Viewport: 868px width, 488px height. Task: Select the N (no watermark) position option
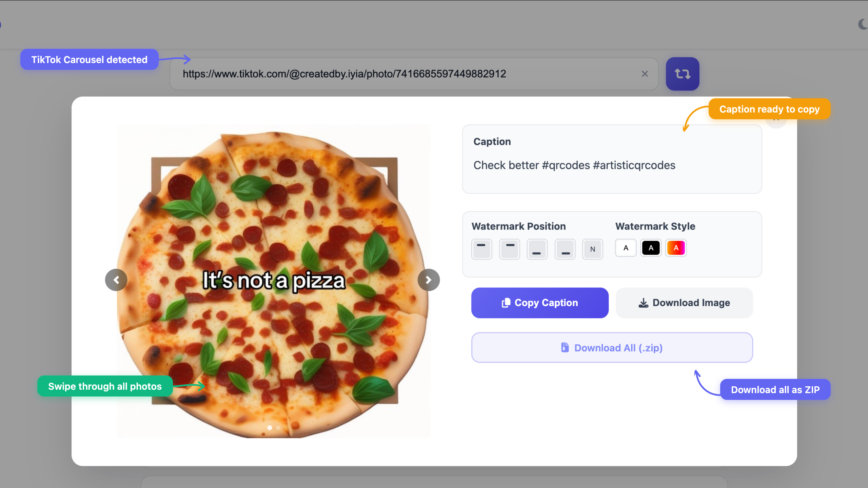click(592, 249)
